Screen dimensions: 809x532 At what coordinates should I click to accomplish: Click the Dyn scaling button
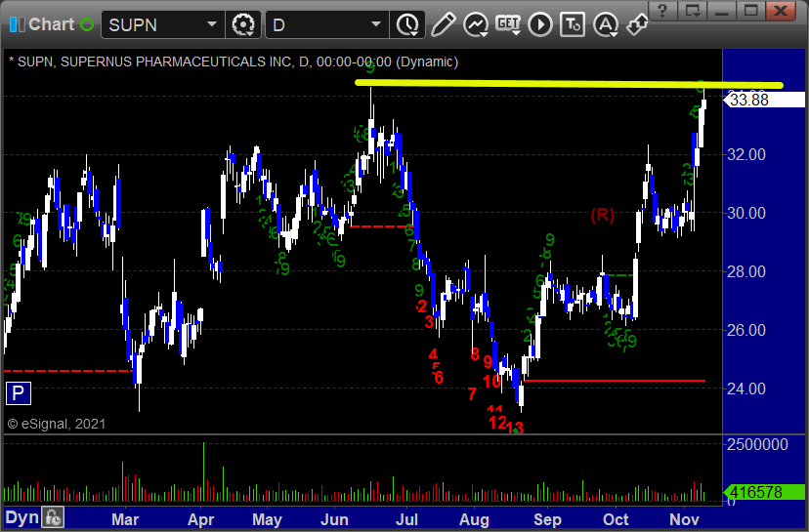pyautogui.click(x=22, y=517)
